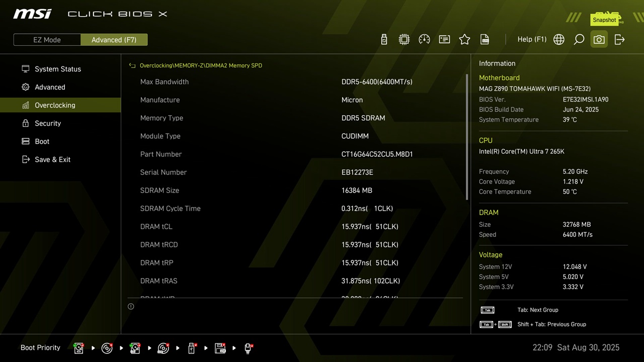The width and height of the screenshot is (644, 362).
Task: Click the DRAM Speed 6400 MT/s value
Action: (578, 235)
